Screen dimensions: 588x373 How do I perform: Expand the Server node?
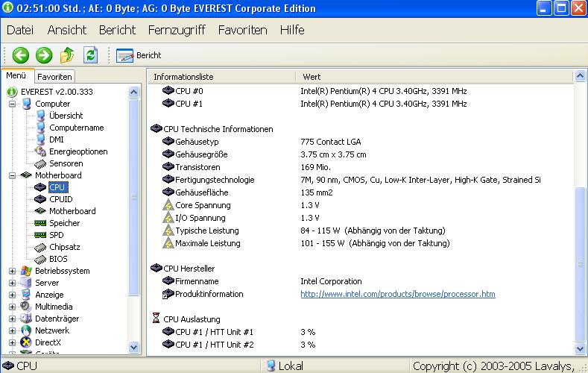point(13,283)
